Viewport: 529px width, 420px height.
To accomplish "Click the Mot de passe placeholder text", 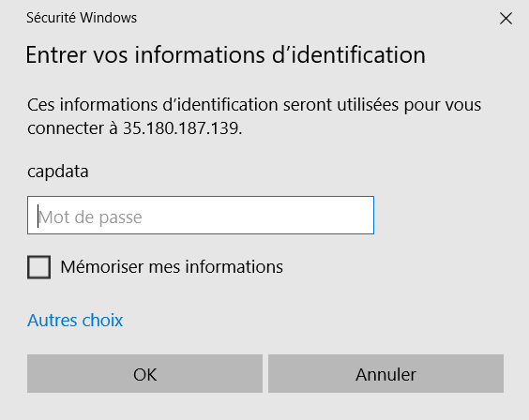I will (x=90, y=217).
